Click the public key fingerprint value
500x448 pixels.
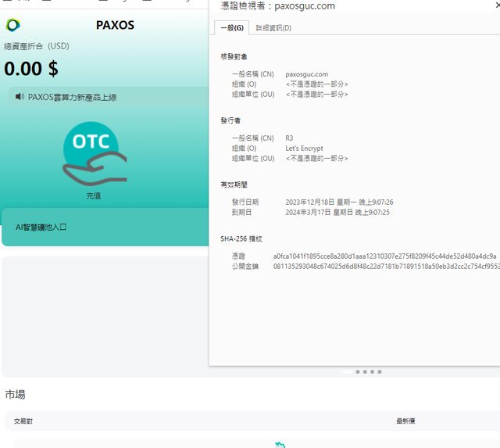pos(386,267)
